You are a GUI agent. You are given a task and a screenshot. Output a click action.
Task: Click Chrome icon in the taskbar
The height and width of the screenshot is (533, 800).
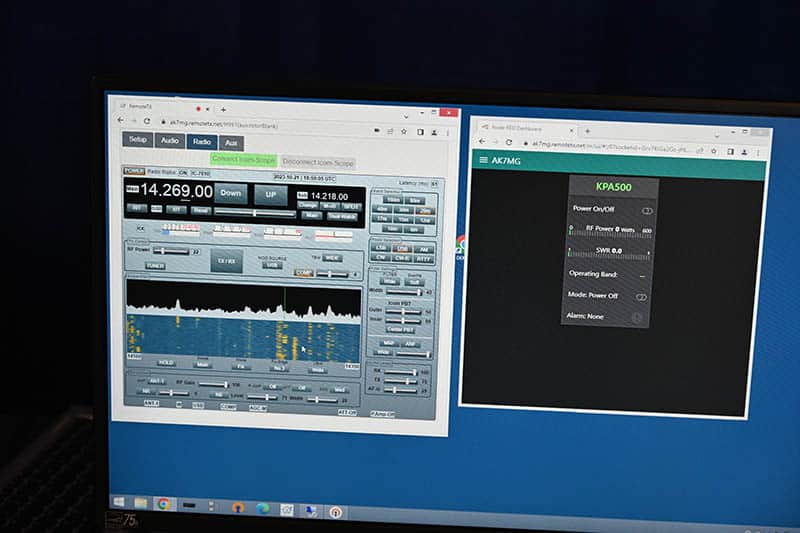[164, 504]
